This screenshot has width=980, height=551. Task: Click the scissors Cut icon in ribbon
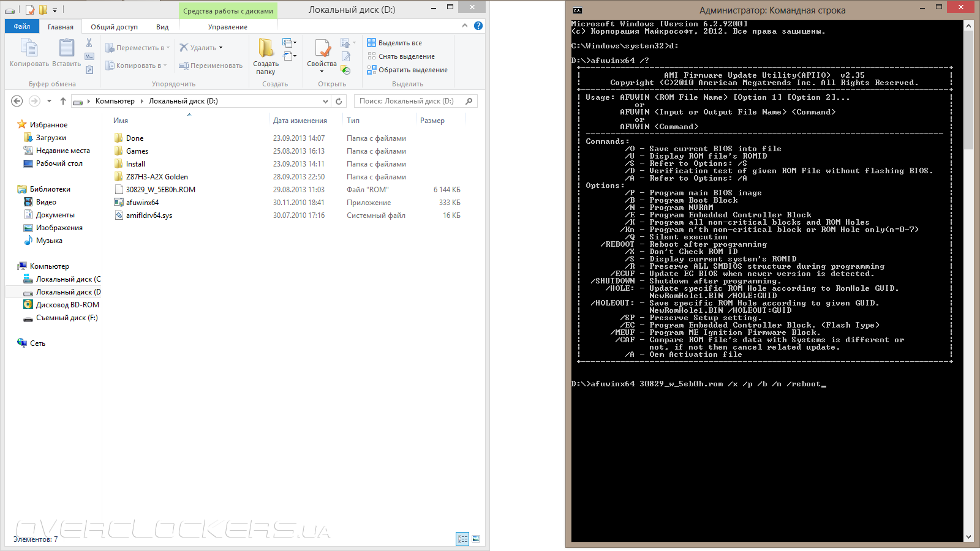89,43
